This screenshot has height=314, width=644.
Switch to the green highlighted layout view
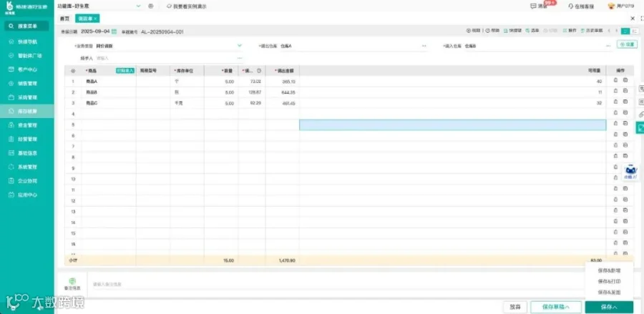(x=625, y=31)
